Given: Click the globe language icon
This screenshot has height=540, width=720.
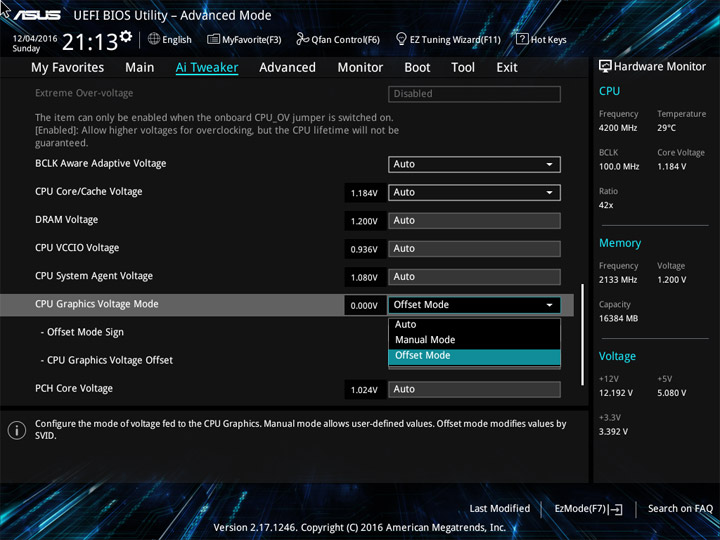Looking at the screenshot, I should 154,39.
